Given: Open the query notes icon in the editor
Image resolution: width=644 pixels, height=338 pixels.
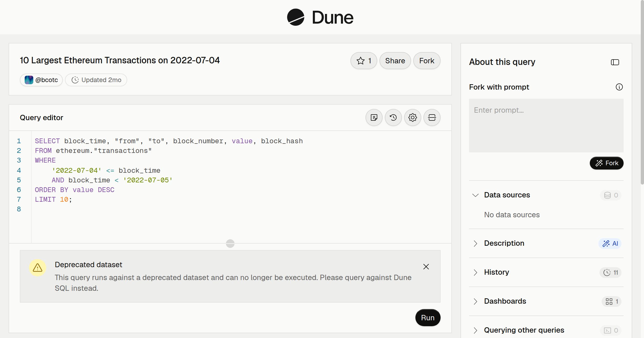Looking at the screenshot, I should tap(374, 117).
